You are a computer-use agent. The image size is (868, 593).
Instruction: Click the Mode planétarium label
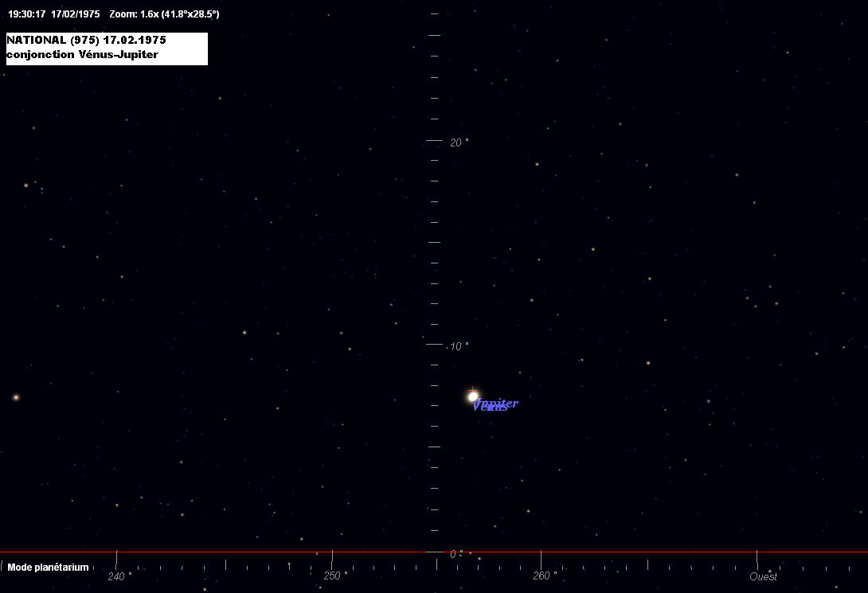(48, 568)
